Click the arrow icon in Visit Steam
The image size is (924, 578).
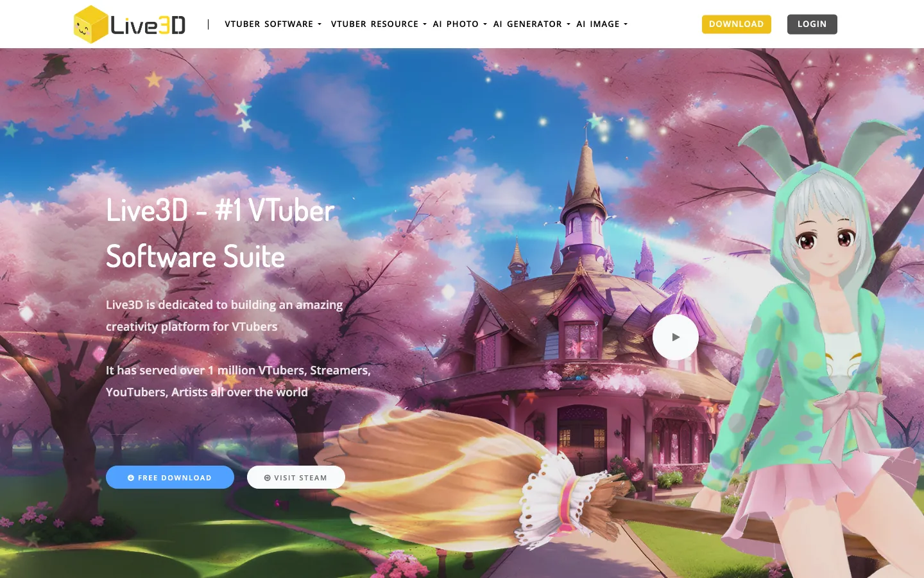(x=268, y=478)
